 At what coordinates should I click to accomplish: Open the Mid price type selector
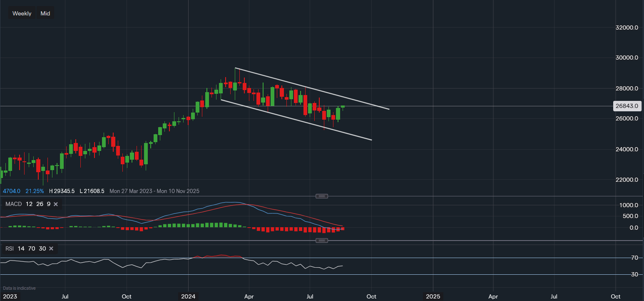45,13
